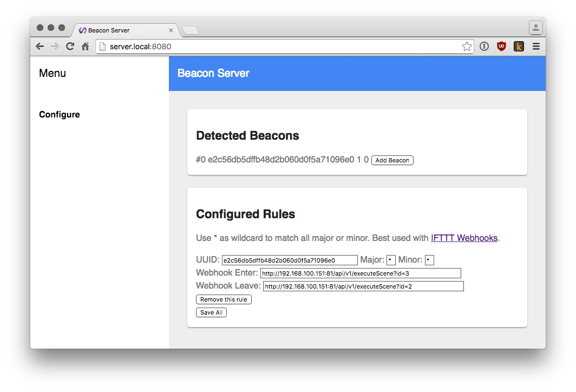Viewport: 576px width, 392px height.
Task: Click the Remove this rule button
Action: [x=224, y=299]
